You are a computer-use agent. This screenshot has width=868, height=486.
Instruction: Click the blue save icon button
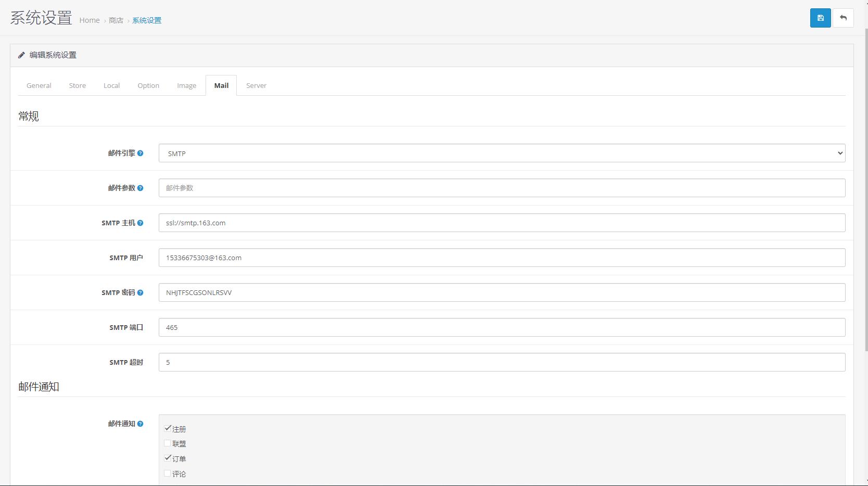820,18
